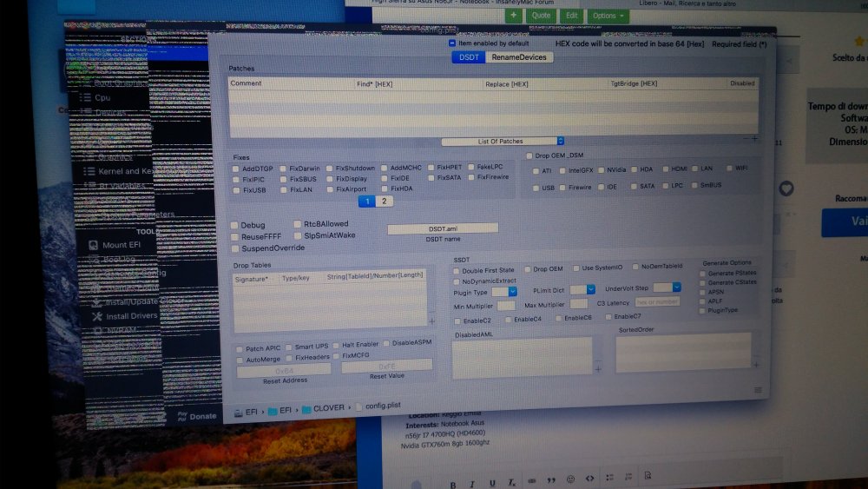Image resolution: width=868 pixels, height=489 pixels.
Task: Click the Reset Address input field
Action: [x=284, y=371]
